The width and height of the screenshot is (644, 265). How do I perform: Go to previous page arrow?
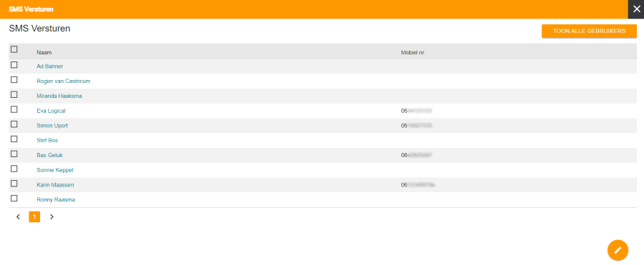(x=18, y=216)
